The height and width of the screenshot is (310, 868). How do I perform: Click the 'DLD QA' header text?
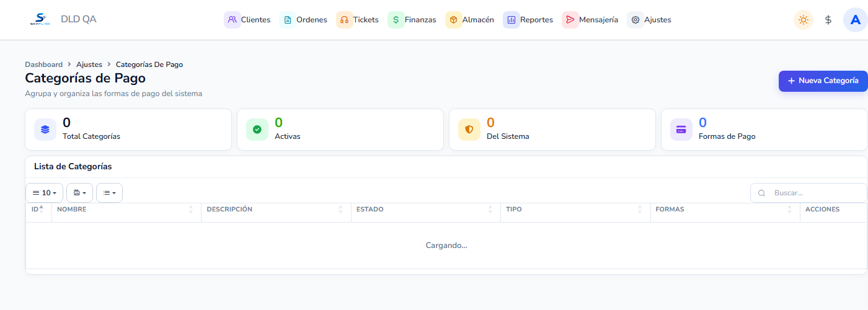(79, 19)
